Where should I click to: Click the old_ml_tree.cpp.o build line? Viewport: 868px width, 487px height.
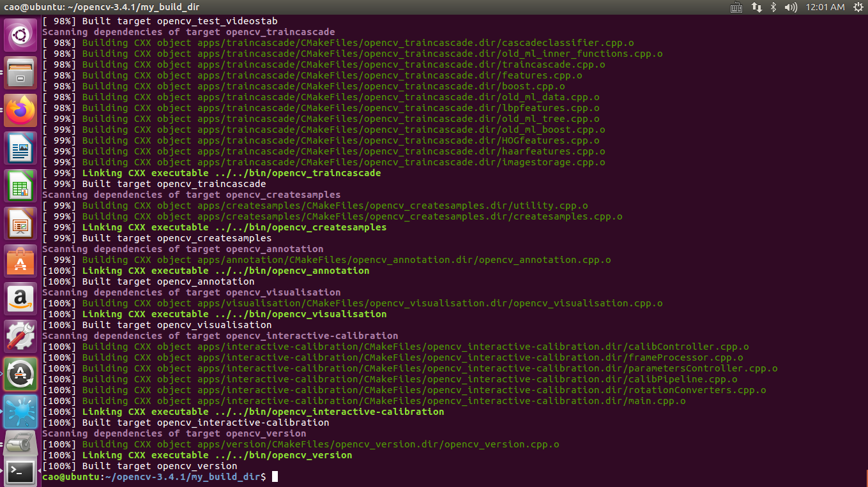coord(321,119)
